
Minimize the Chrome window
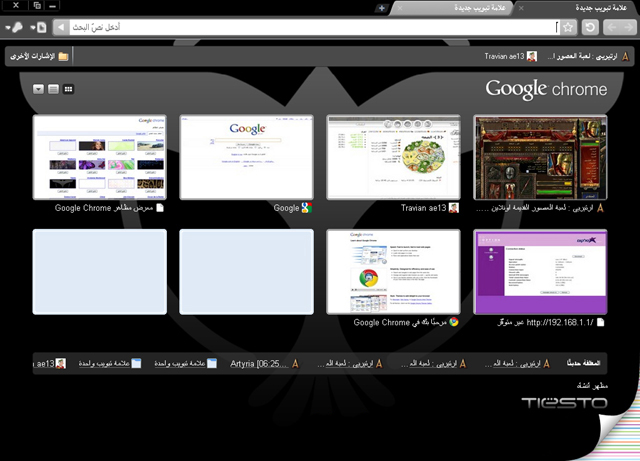point(52,6)
